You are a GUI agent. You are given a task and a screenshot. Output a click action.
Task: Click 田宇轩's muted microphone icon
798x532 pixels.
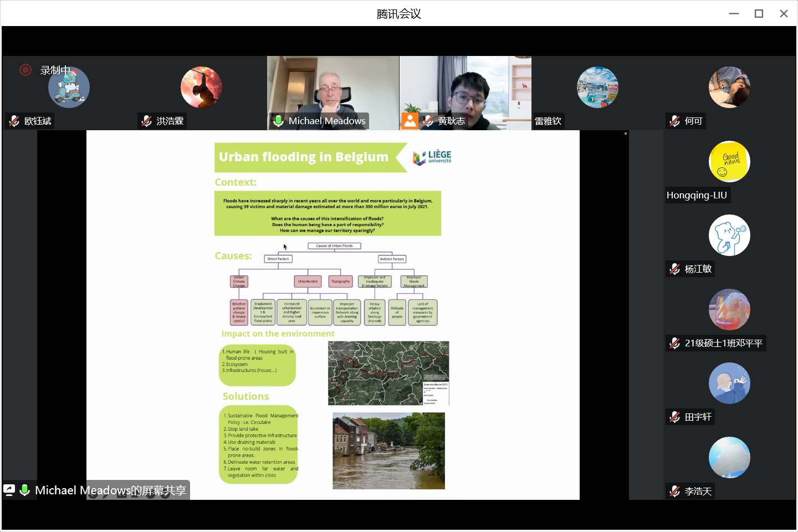[675, 417]
